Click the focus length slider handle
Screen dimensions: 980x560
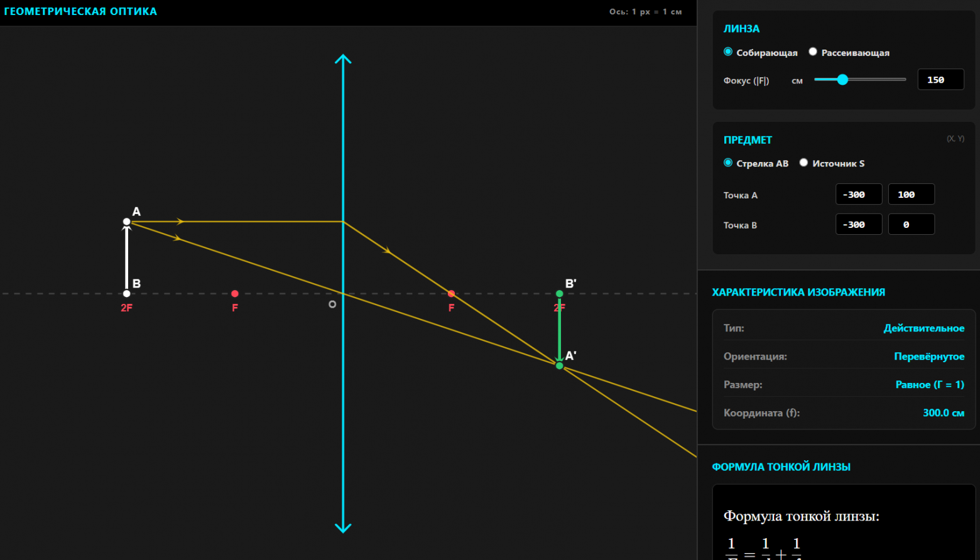coord(843,80)
